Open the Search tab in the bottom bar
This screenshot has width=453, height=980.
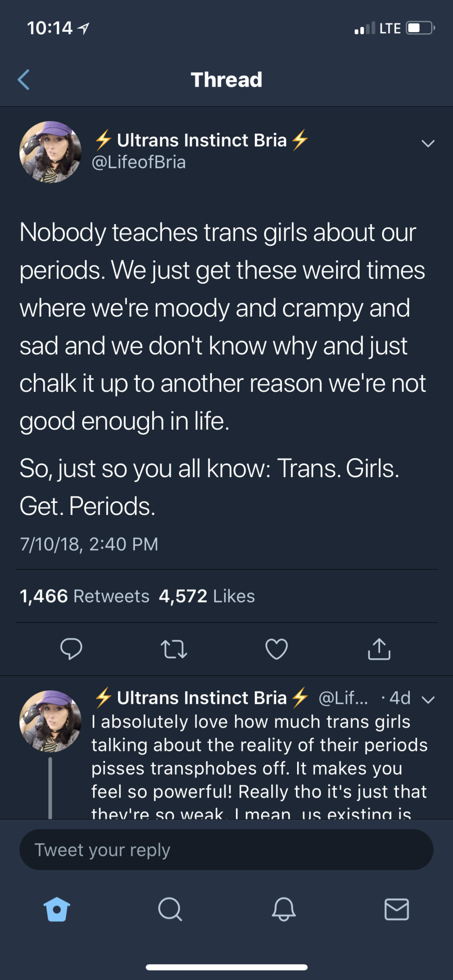coord(170,909)
